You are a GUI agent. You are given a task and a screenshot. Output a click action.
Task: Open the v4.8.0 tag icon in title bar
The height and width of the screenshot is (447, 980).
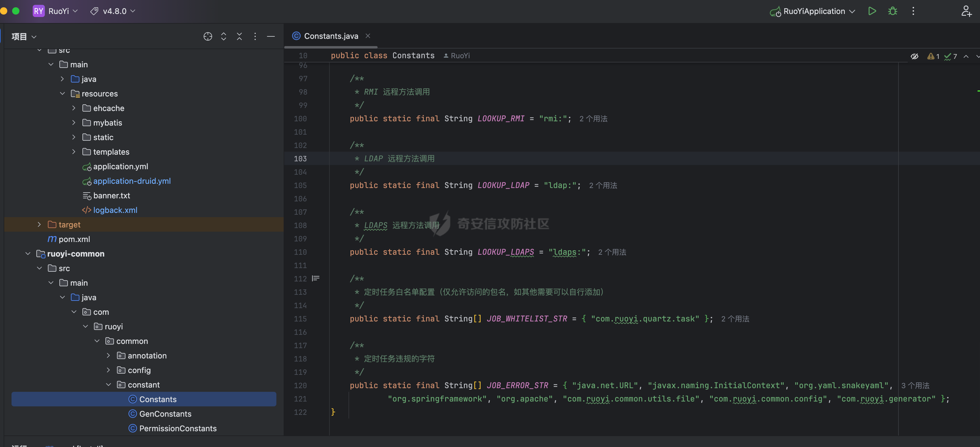[x=94, y=11]
